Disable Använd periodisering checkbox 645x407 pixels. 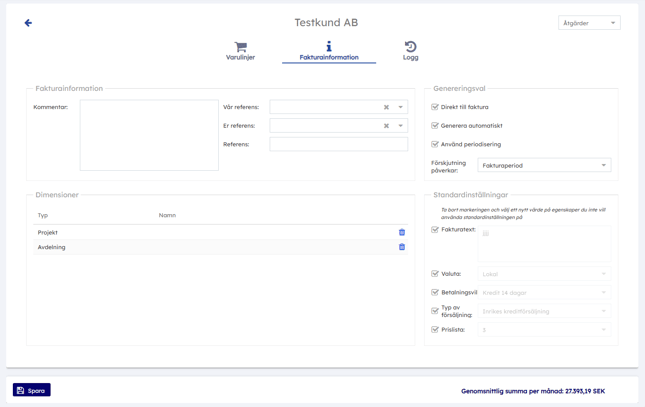[x=435, y=144]
